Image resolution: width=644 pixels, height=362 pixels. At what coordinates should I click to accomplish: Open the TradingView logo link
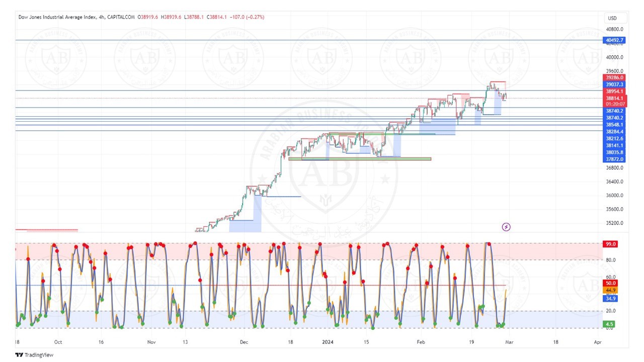(x=34, y=355)
